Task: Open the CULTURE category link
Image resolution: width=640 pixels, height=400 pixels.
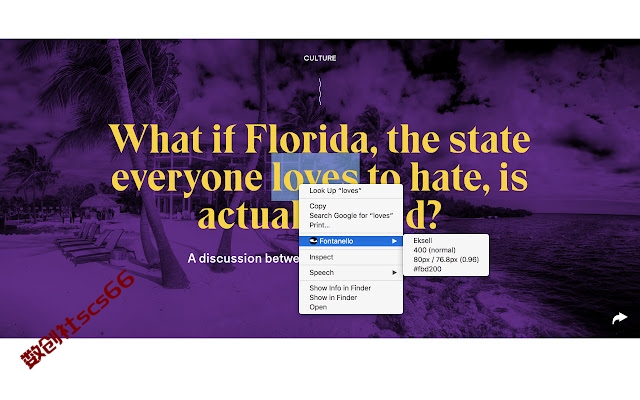Action: click(x=320, y=58)
